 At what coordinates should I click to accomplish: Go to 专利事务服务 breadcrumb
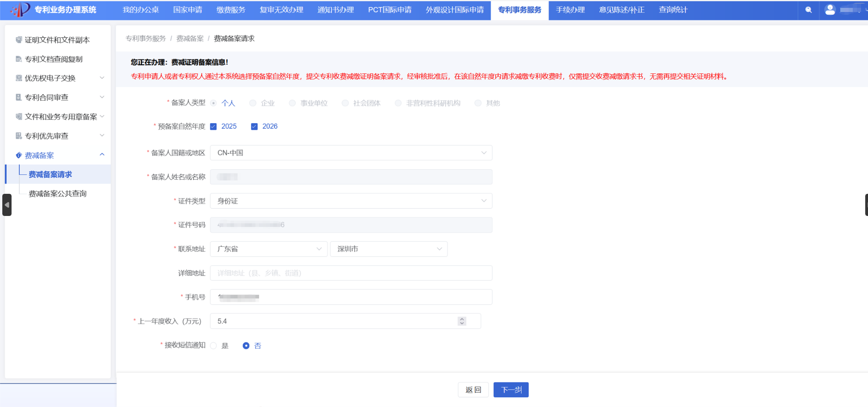click(146, 38)
